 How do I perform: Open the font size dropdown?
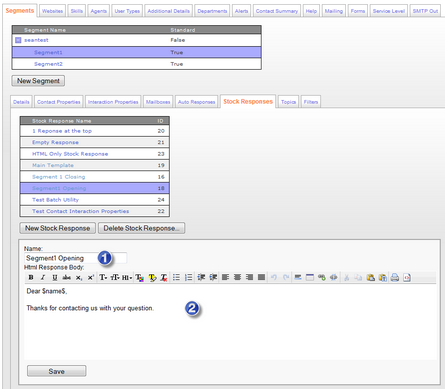point(115,277)
